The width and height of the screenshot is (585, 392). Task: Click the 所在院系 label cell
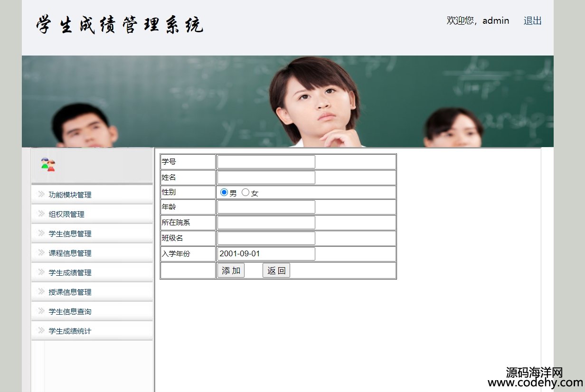click(188, 223)
